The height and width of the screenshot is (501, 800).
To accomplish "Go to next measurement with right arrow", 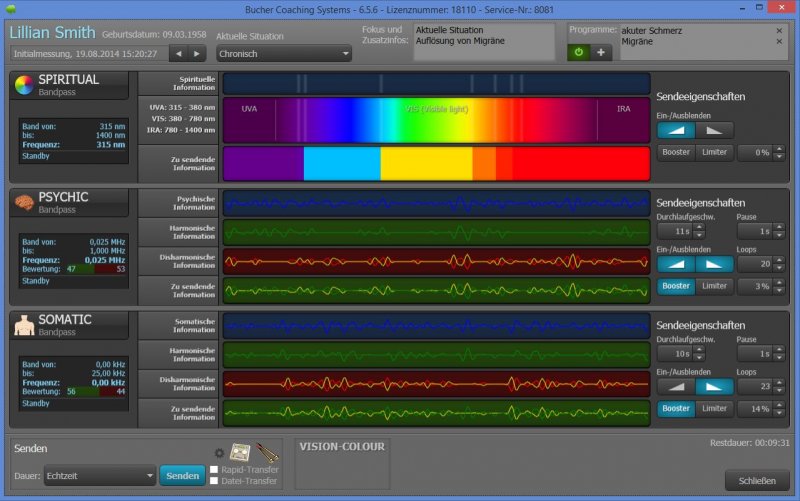I will 197,54.
